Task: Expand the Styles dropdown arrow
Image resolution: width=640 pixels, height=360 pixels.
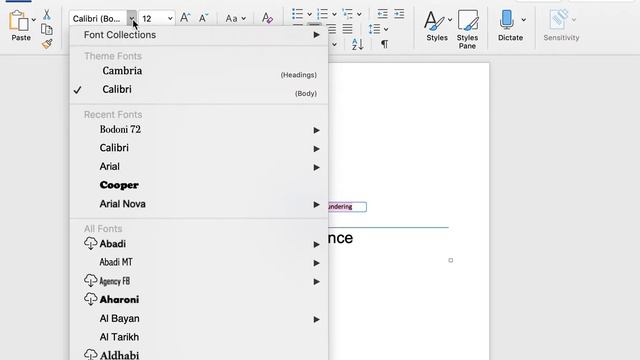Action: click(x=450, y=20)
